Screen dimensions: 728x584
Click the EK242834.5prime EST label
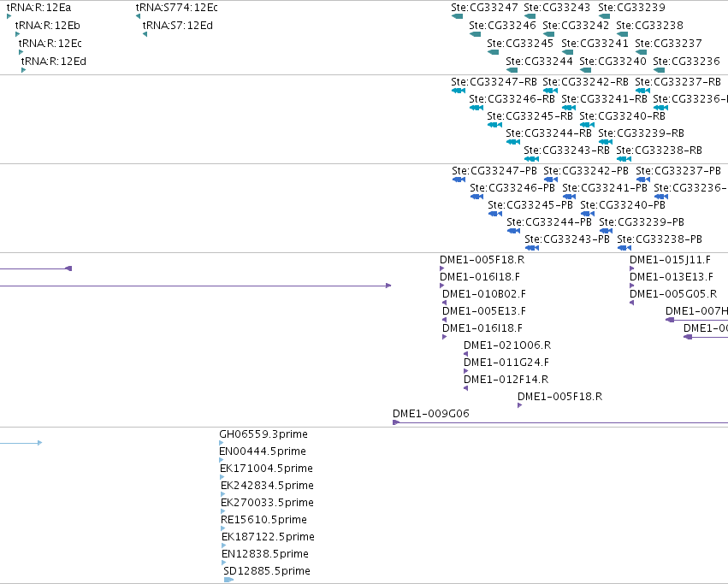(267, 486)
